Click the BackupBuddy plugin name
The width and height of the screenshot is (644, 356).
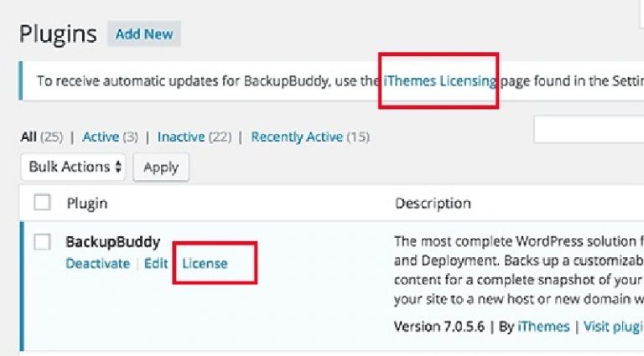[113, 242]
